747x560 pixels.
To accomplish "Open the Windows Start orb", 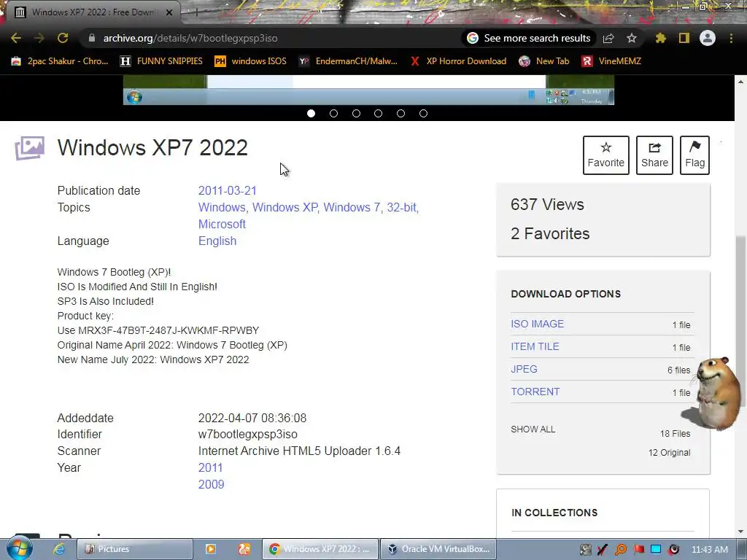I will tap(20, 548).
